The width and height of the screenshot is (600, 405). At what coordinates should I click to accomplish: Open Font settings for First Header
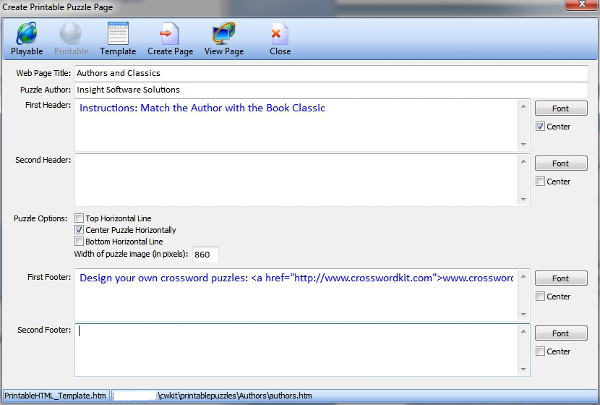pos(560,108)
